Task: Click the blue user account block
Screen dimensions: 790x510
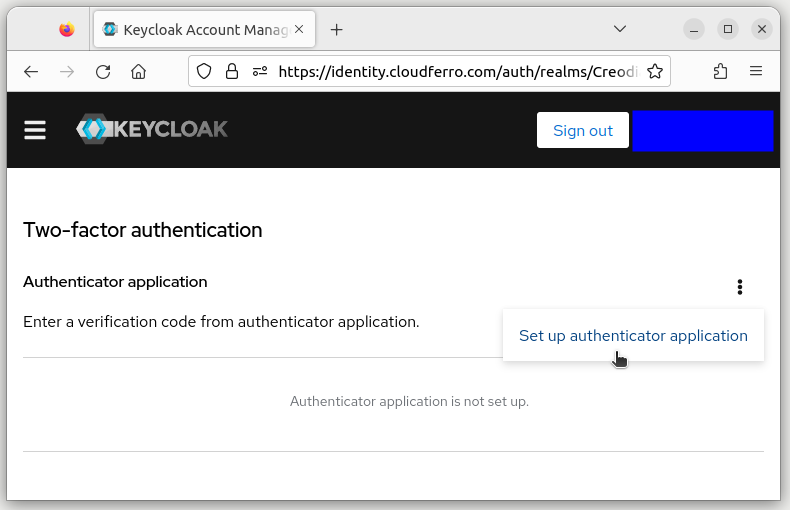Action: 702,130
